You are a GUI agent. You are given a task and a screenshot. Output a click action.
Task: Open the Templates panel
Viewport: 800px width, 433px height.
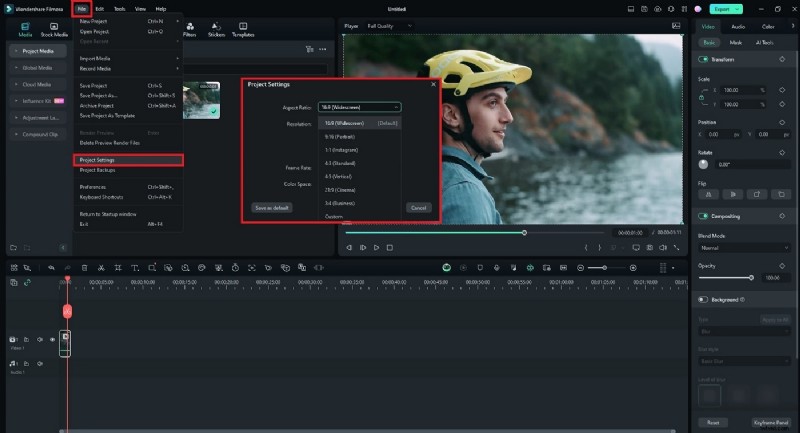click(243, 30)
